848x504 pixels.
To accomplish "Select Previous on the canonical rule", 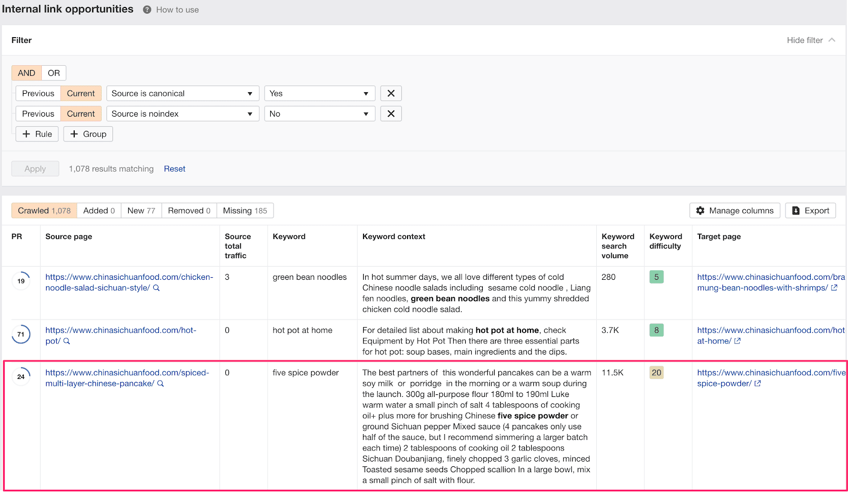I will (38, 93).
